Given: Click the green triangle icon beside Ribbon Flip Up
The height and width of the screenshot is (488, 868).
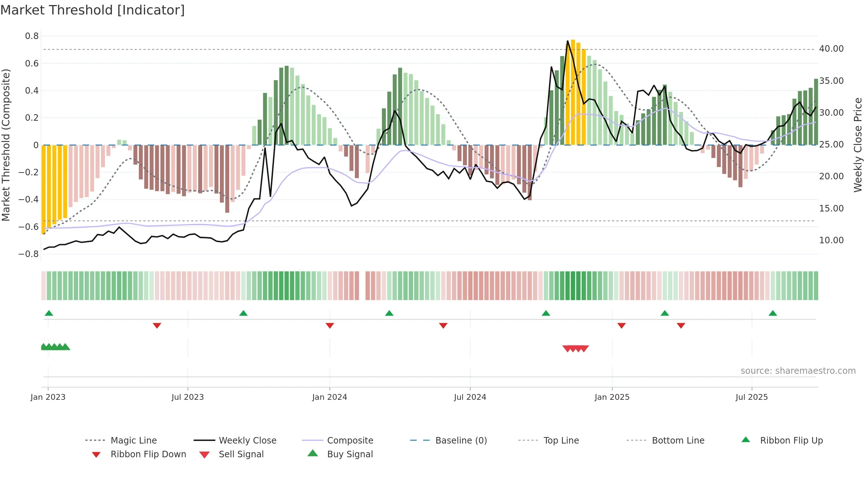Looking at the screenshot, I should click(x=746, y=440).
